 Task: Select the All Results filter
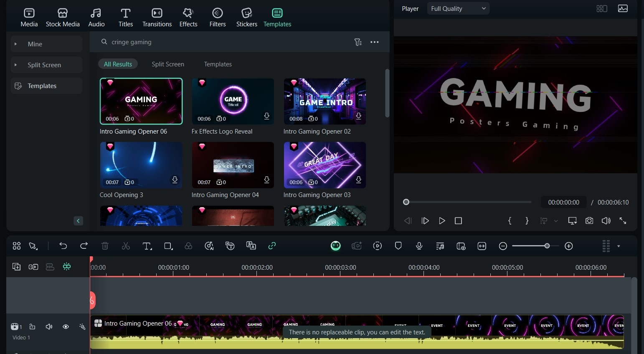(x=118, y=64)
